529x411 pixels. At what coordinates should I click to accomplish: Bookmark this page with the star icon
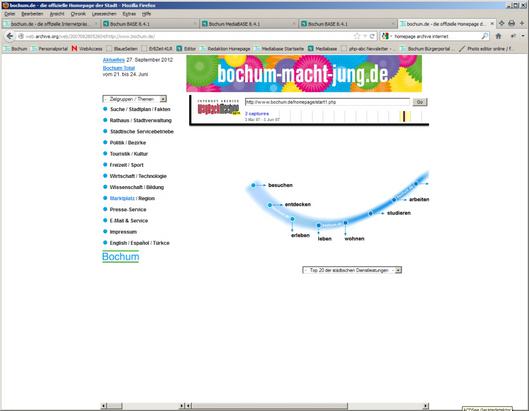click(x=357, y=36)
